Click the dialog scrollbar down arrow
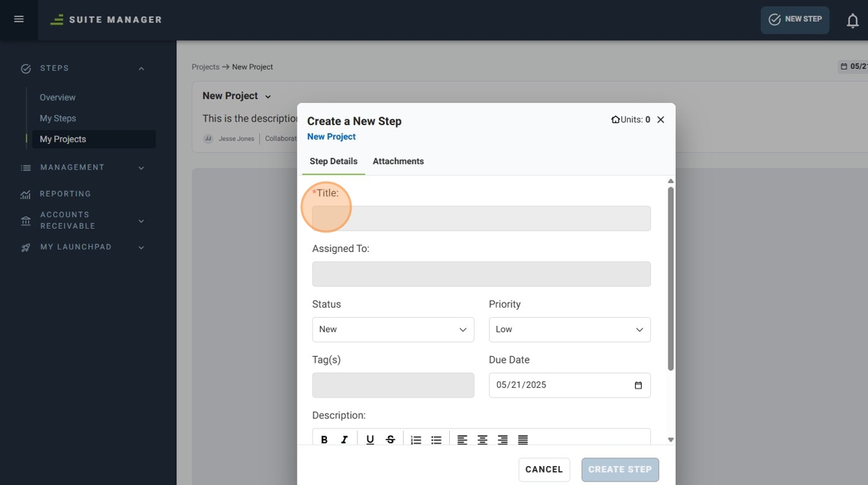Viewport: 868px width, 485px height. [x=671, y=439]
